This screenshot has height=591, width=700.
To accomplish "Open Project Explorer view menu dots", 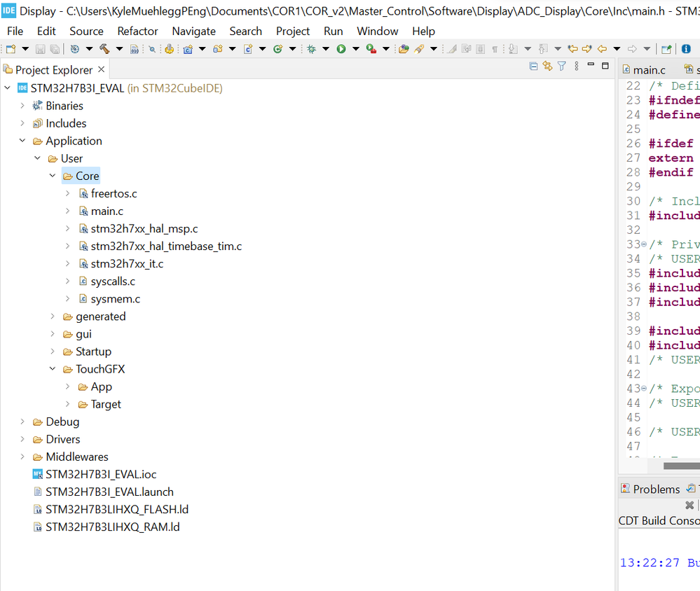I will tap(577, 67).
